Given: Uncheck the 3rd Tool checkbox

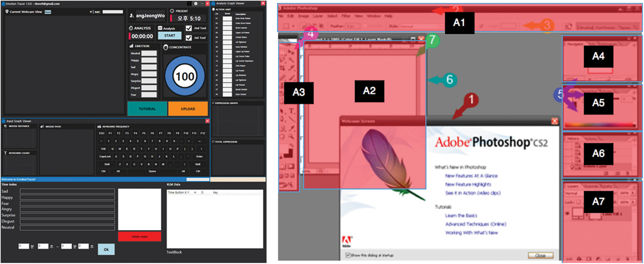Looking at the screenshot, I should tap(189, 38).
